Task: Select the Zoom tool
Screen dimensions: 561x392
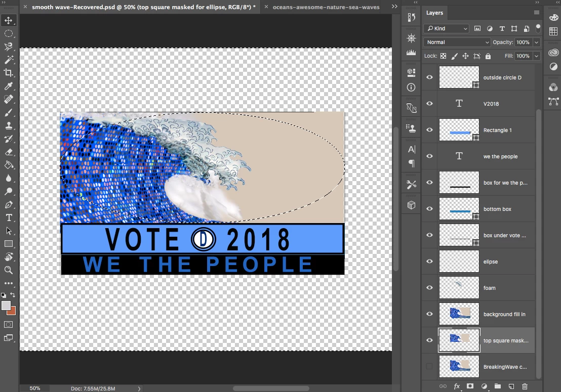Action: [9, 270]
